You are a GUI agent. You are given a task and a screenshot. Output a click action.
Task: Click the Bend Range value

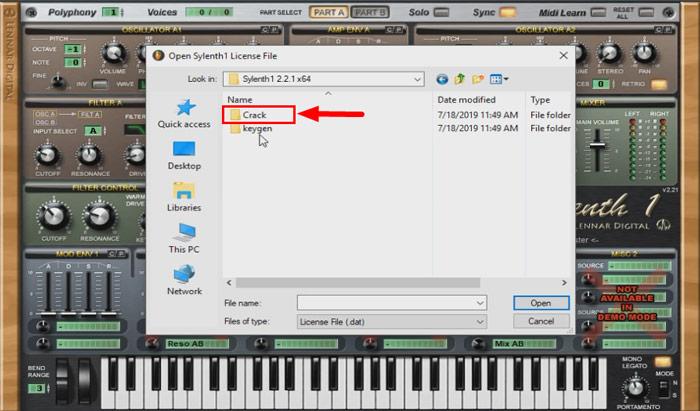click(37, 388)
